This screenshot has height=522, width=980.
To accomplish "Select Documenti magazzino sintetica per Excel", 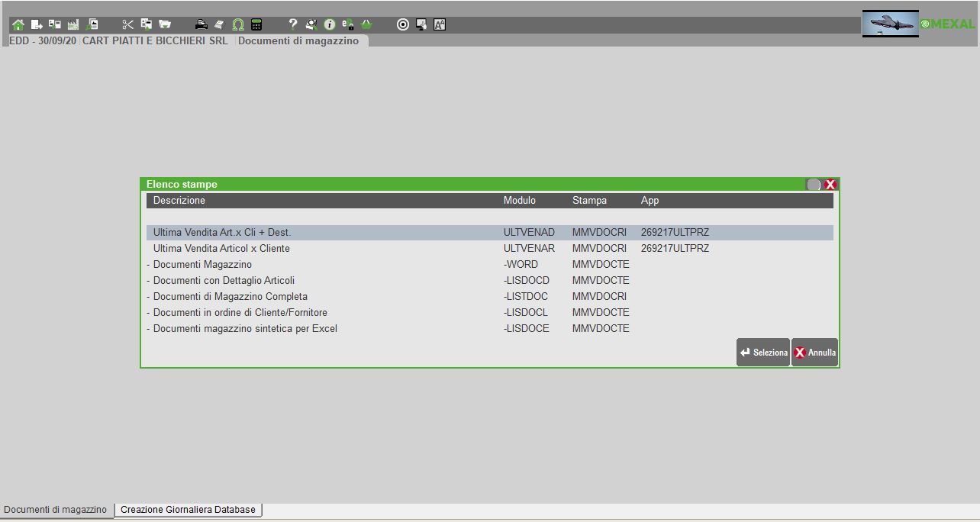I will click(244, 329).
